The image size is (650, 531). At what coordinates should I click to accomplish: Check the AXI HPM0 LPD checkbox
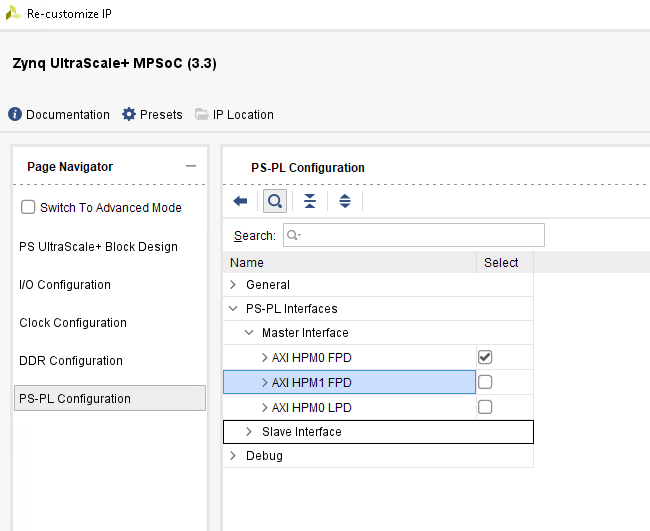[485, 407]
